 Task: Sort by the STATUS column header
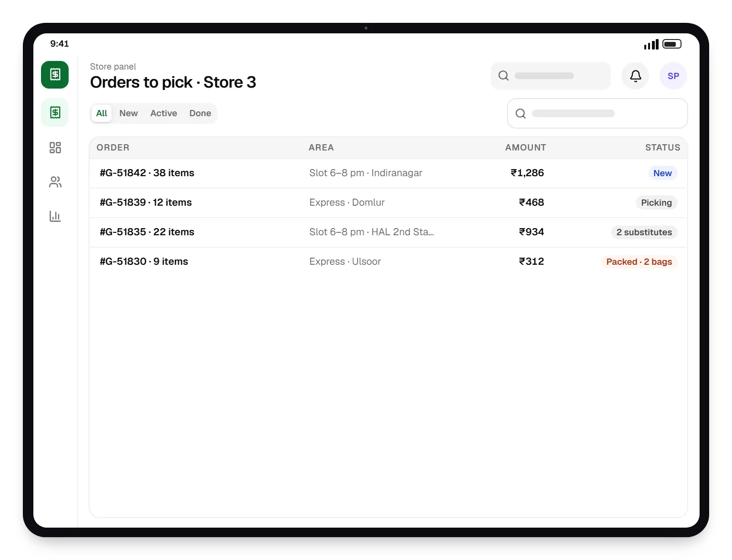point(663,148)
